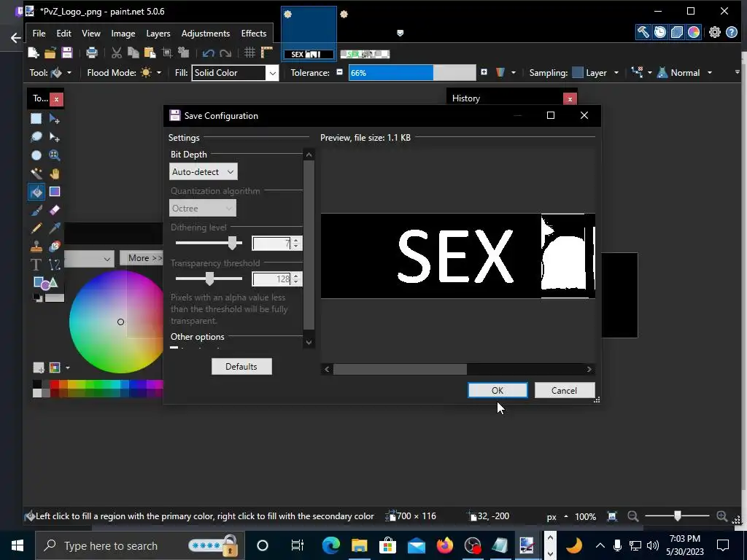This screenshot has width=747, height=560.
Task: Toggle the Tools window hammer button
Action: (643, 32)
